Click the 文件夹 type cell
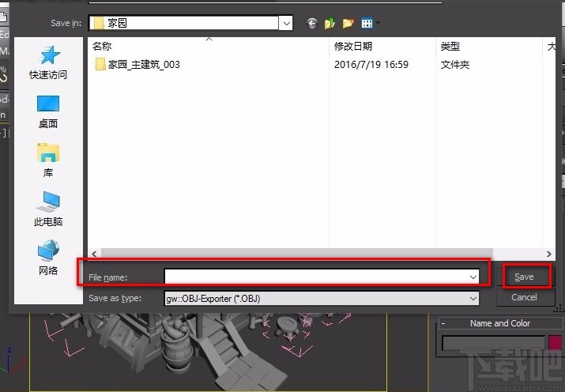565x392 pixels. (455, 65)
